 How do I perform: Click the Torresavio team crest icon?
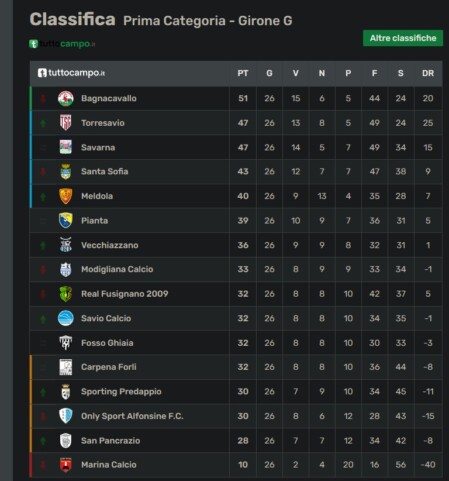tap(66, 123)
